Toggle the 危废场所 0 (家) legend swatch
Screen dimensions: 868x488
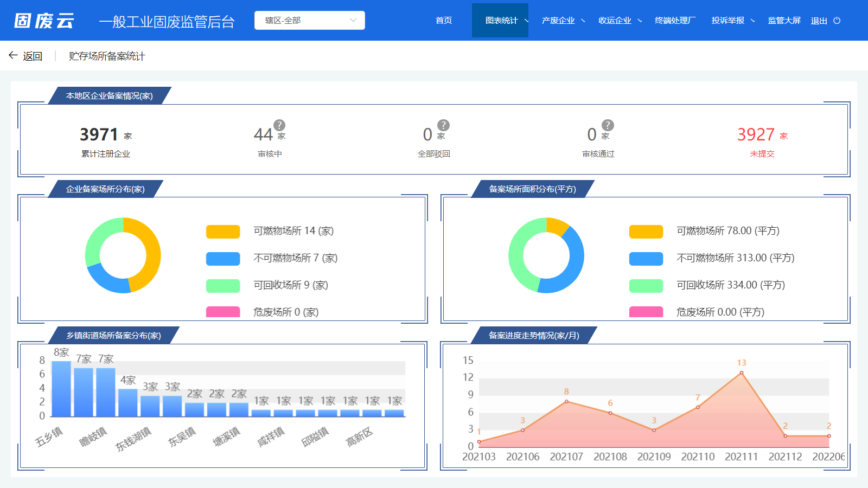point(223,312)
